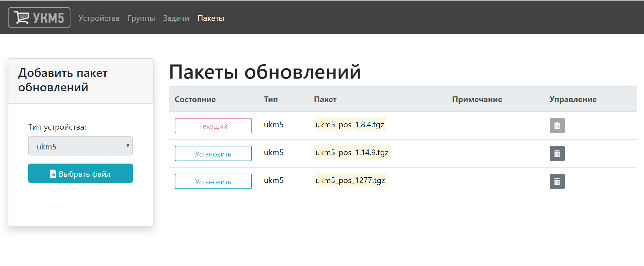Click the Выбрать файл button

80,173
